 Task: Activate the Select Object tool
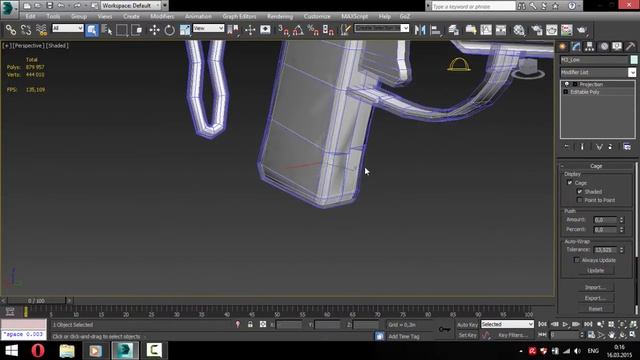click(92, 30)
